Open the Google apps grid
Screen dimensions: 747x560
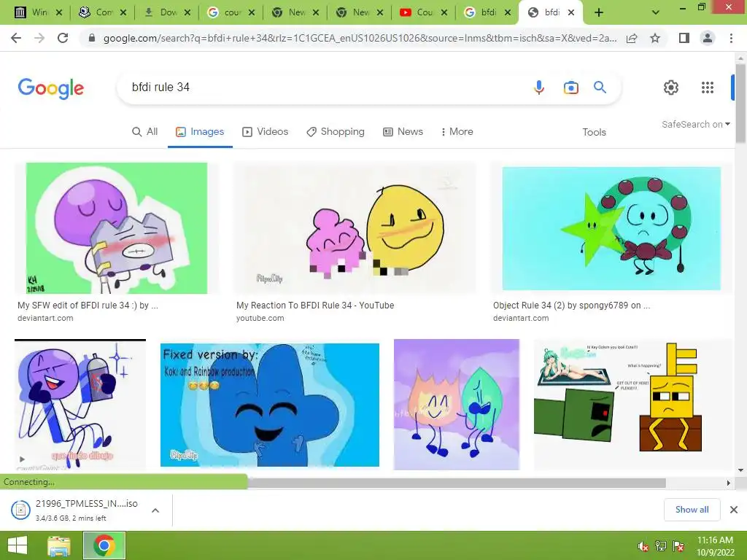708,87
